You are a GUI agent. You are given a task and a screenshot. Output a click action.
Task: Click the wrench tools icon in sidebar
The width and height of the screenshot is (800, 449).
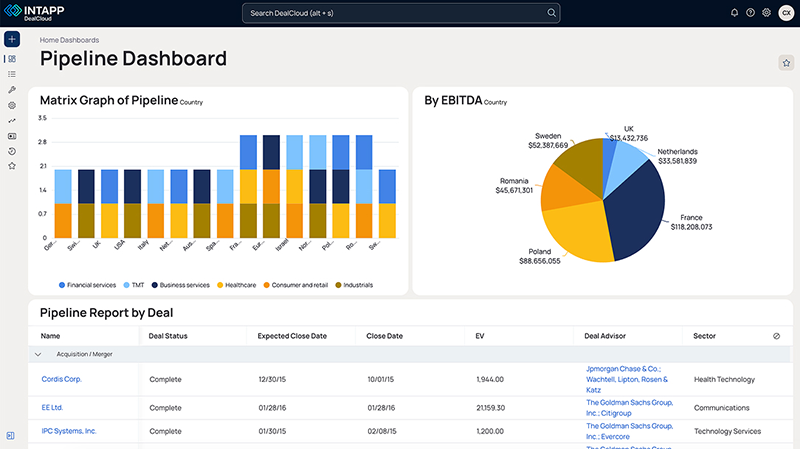point(12,89)
